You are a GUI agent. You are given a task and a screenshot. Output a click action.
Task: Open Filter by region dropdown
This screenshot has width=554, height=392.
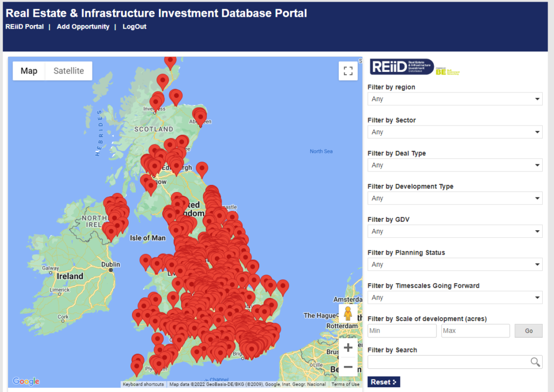(x=454, y=99)
